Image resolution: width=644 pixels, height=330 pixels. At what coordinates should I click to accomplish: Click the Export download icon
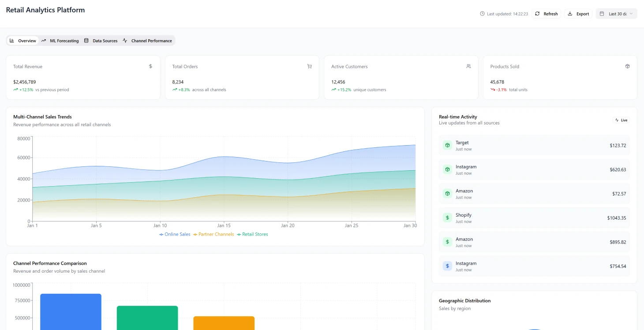[x=569, y=14]
